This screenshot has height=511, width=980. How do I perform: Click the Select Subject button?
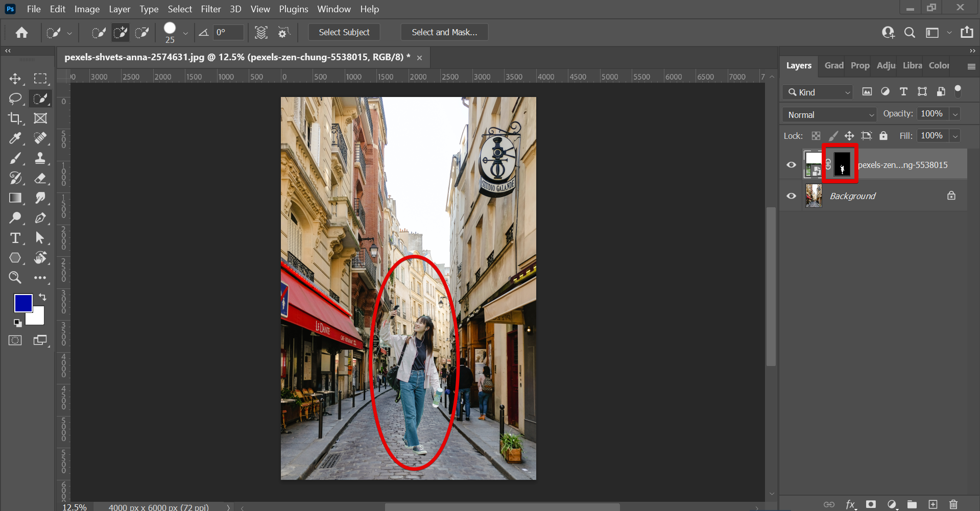click(344, 32)
